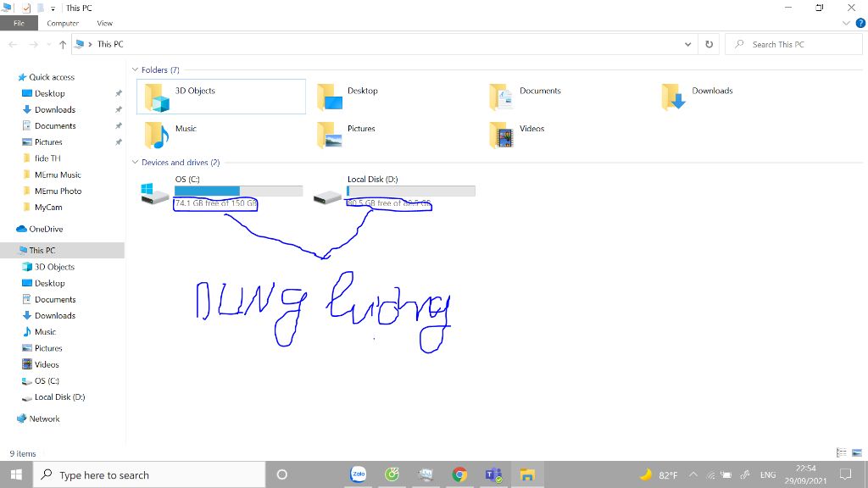This screenshot has height=488, width=868.
Task: Unpin Downloads from Quick access pin icon
Action: pyautogui.click(x=119, y=109)
